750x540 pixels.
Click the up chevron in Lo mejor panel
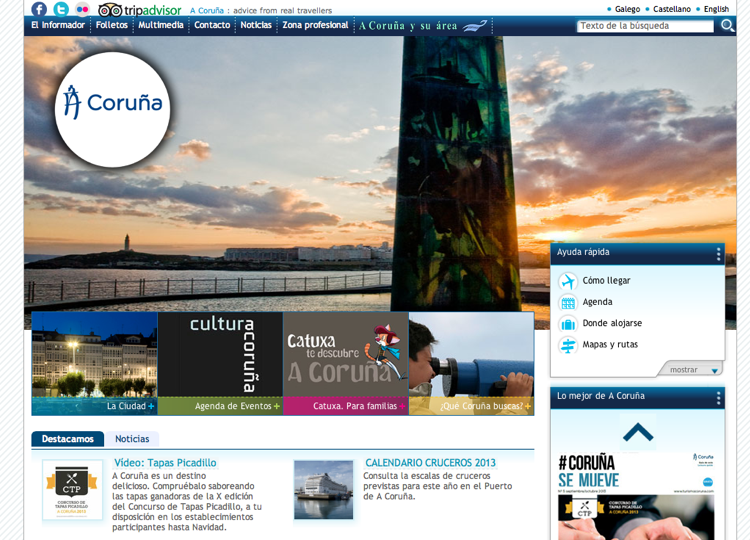click(638, 432)
